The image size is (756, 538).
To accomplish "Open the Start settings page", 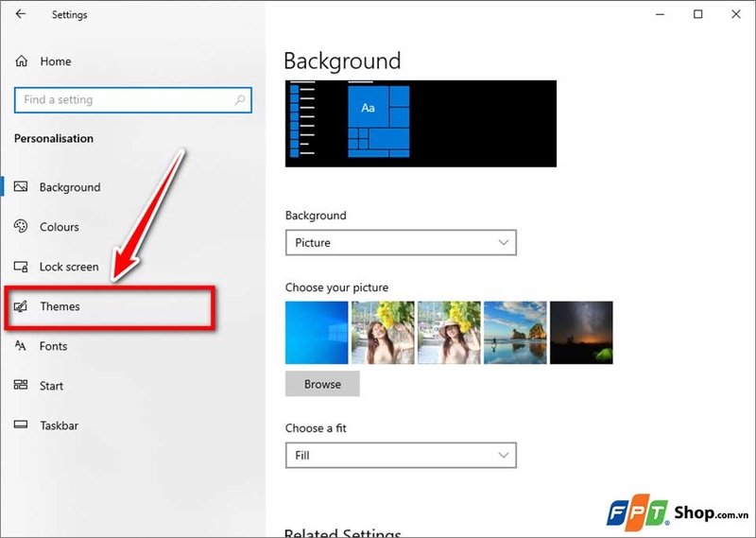I will coord(51,386).
